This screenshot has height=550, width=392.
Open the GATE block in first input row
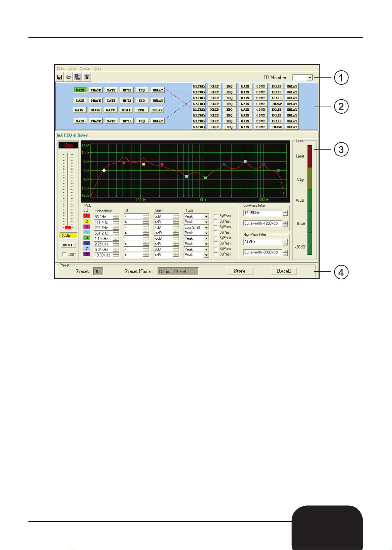111,90
